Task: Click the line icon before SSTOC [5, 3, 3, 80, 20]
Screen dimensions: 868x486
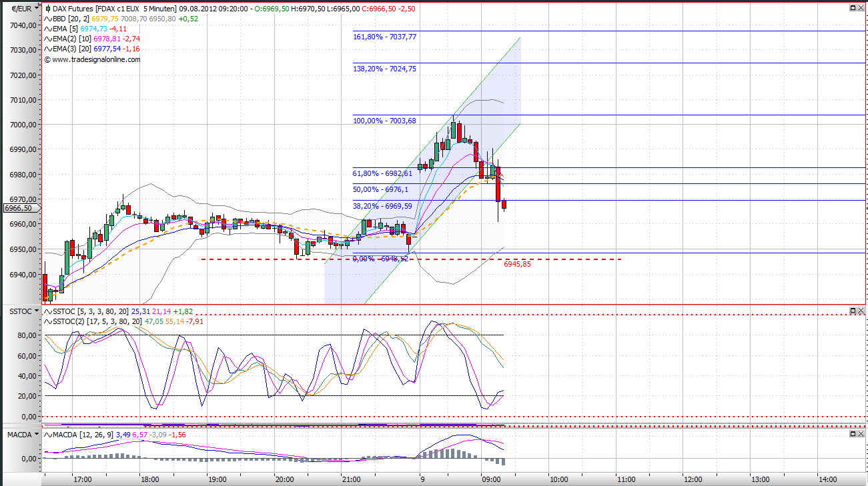Action: (48, 311)
